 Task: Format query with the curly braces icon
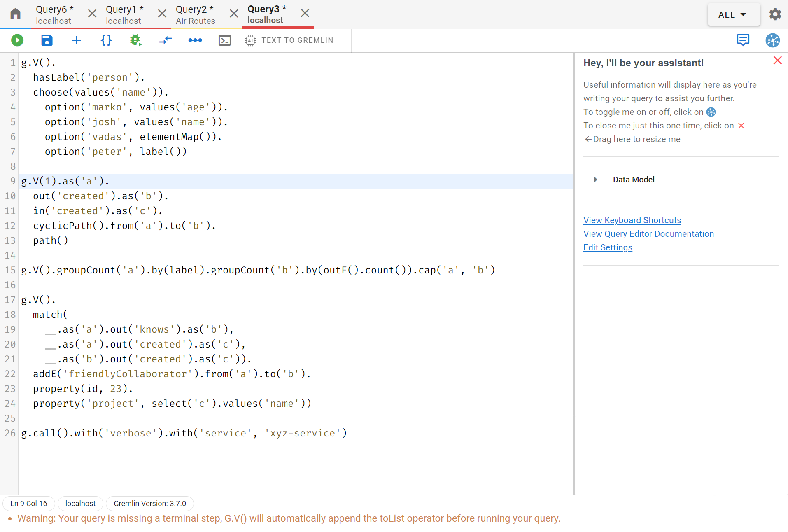pos(106,40)
